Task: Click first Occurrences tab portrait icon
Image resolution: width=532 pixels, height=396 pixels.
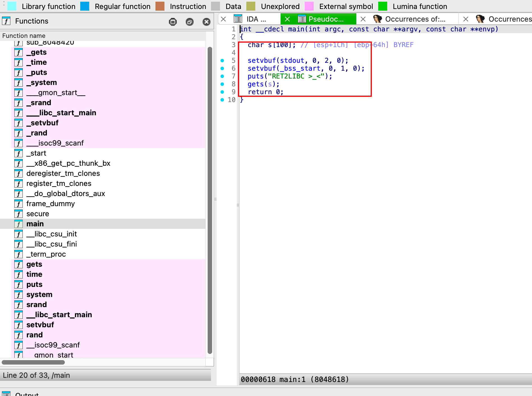Action: 377,19
